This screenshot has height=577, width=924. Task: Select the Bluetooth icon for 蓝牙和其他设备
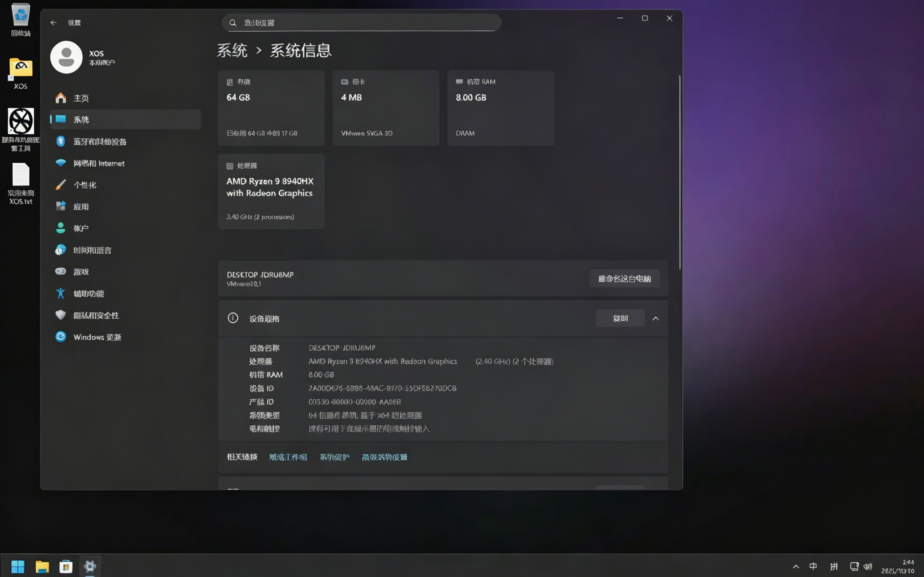[61, 141]
